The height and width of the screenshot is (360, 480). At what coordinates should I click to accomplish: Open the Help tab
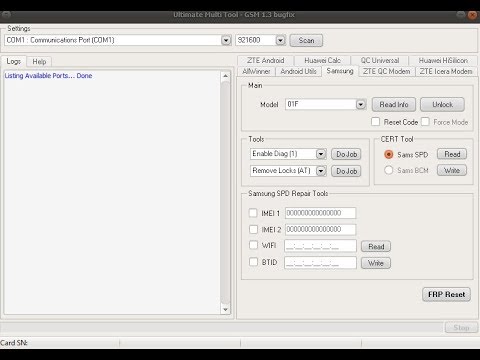tap(39, 62)
